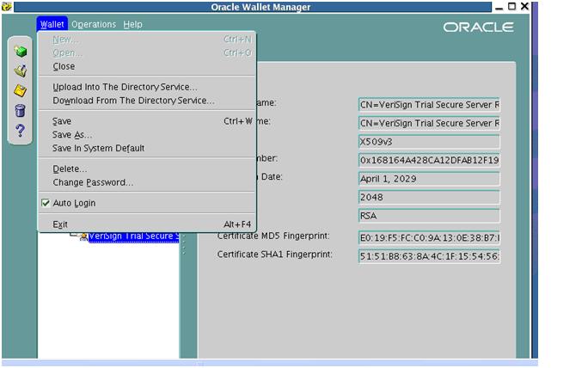Open the Help menu in the menu bar

point(132,24)
